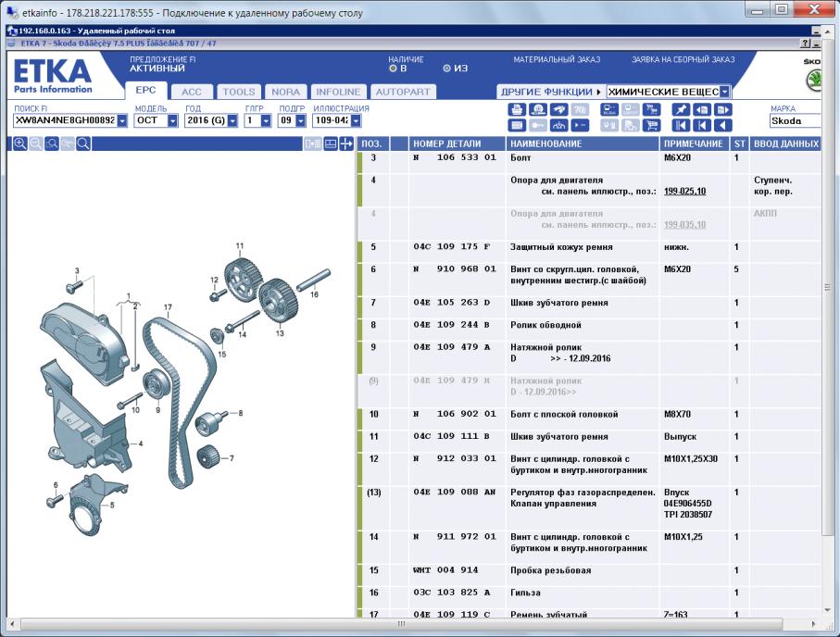This screenshot has width=840, height=637.
Task: Click the ETKA Parts Information logo
Action: [53, 76]
